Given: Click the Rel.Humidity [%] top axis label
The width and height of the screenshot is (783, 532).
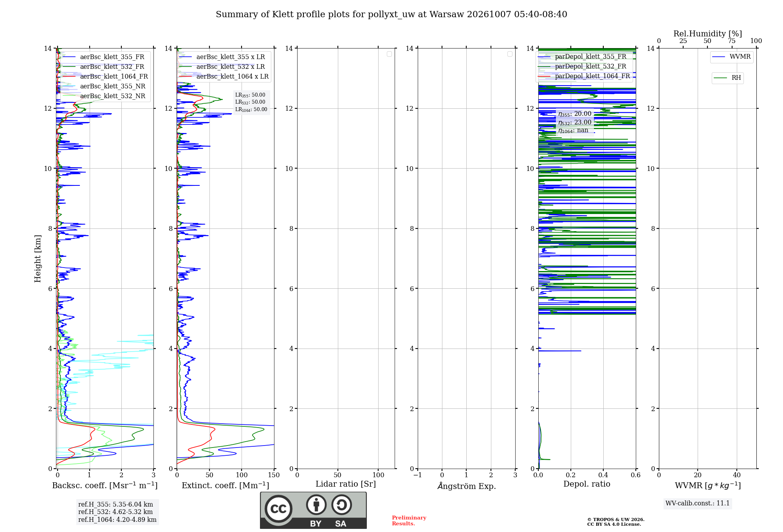Looking at the screenshot, I should [708, 34].
